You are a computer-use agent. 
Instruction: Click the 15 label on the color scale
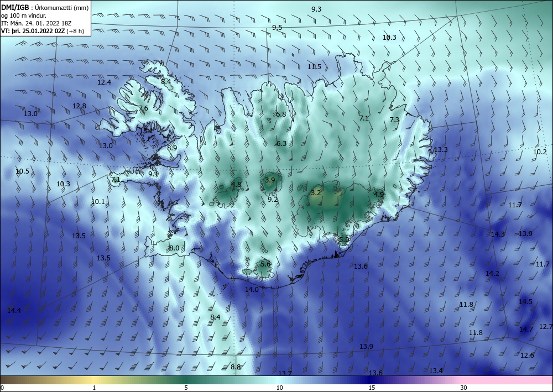point(372,388)
